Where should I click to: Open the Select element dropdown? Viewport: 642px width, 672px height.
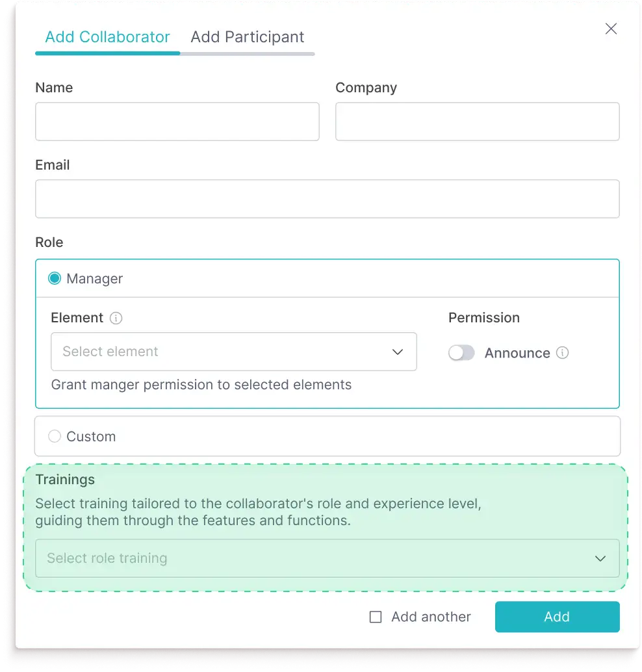[x=233, y=352]
